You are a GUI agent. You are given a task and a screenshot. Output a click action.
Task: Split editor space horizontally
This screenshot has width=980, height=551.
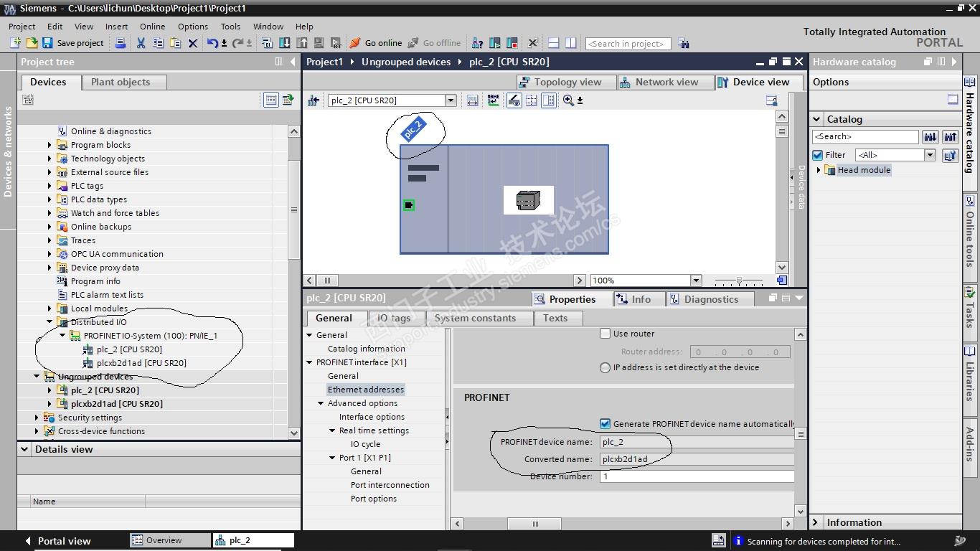(553, 43)
